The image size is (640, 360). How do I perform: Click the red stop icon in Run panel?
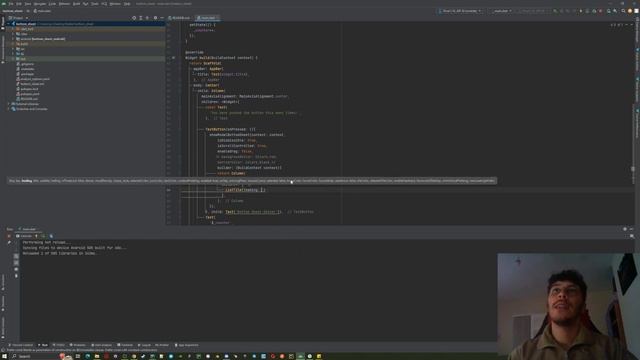click(9, 236)
